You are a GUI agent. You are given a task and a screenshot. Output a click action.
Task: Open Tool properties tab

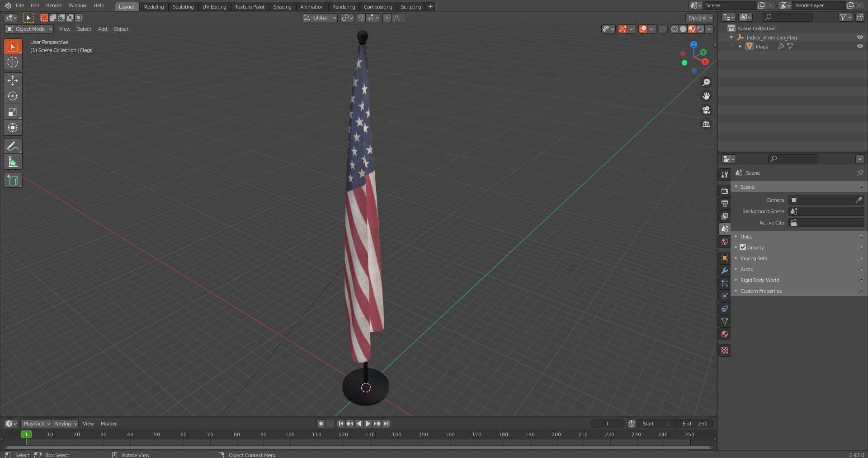(x=725, y=175)
